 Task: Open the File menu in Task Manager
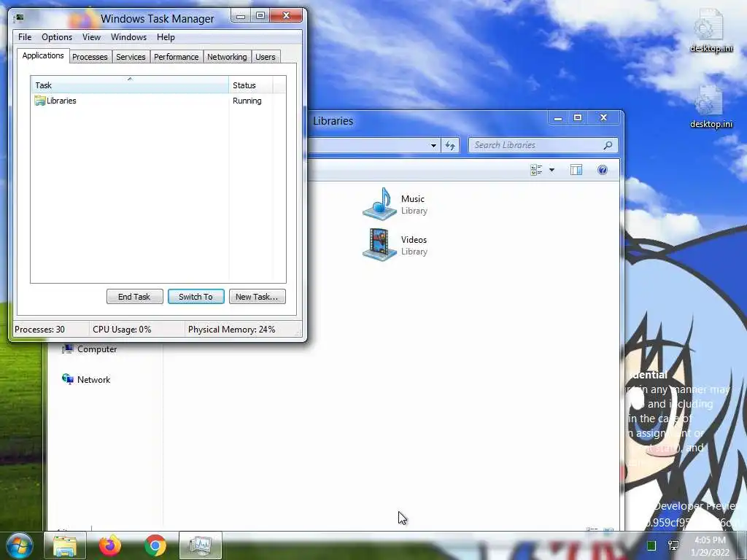click(x=25, y=37)
